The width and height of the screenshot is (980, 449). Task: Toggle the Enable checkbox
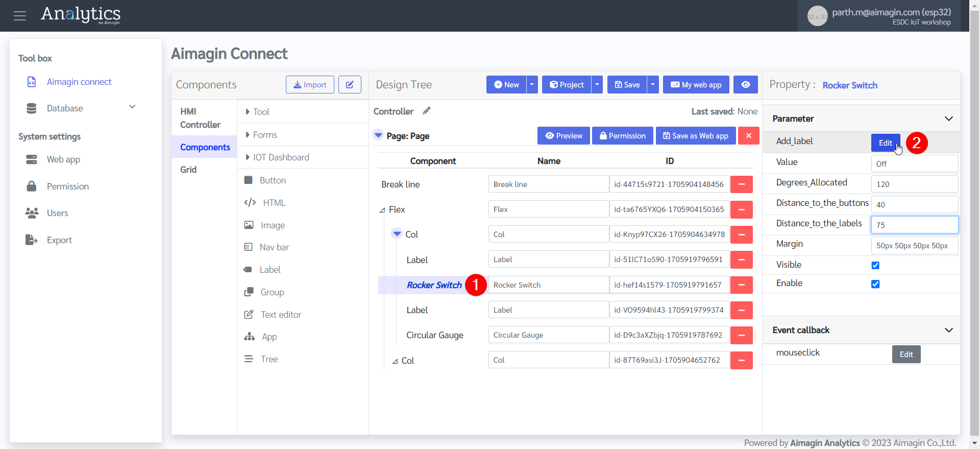(875, 284)
